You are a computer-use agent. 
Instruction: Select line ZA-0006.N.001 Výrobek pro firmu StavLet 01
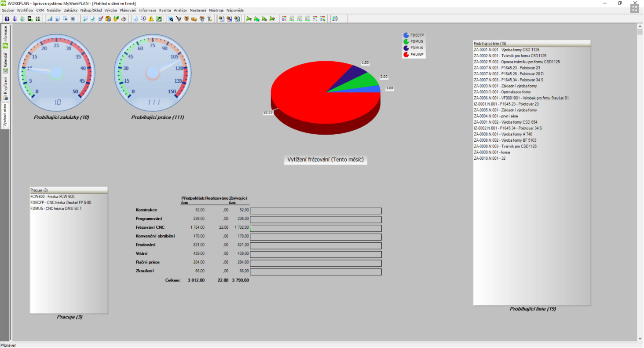pos(521,98)
